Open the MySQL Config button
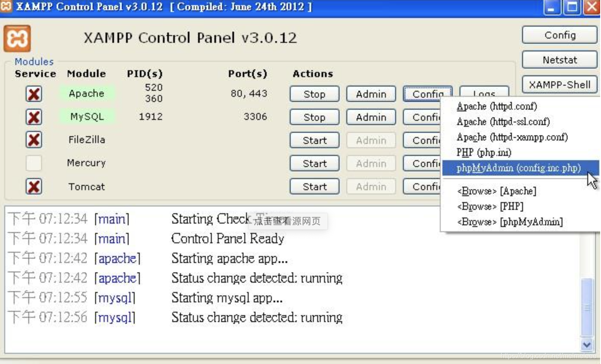Screen dimensions: 601x364 click(422, 117)
